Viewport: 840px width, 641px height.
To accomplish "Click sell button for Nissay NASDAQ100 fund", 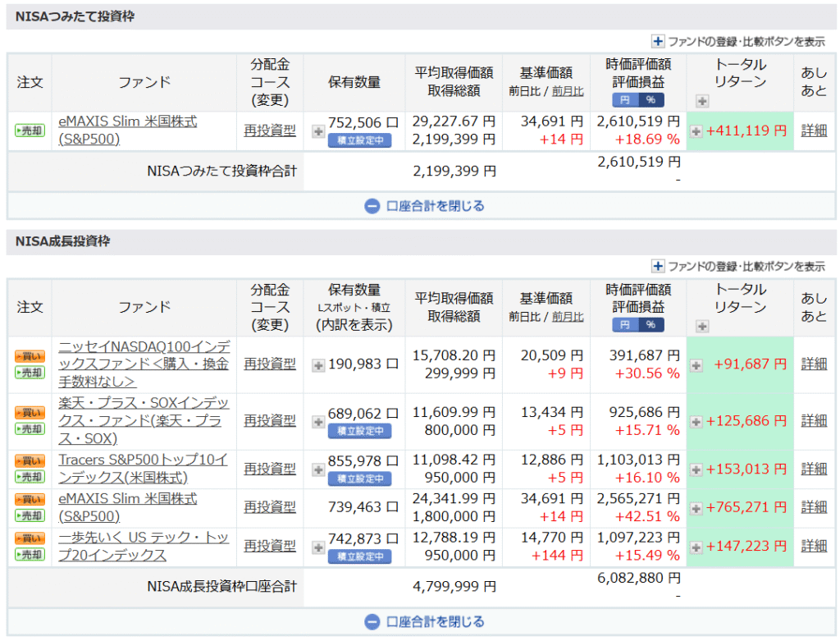I will [30, 373].
